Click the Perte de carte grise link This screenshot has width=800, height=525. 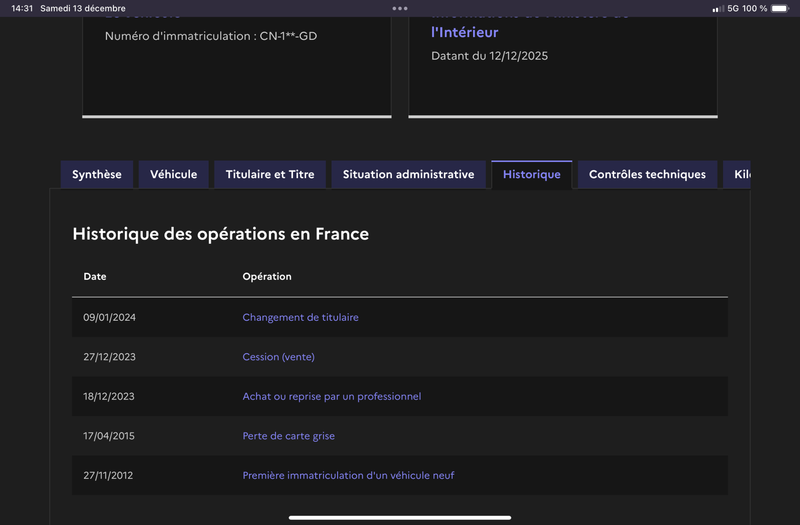288,436
